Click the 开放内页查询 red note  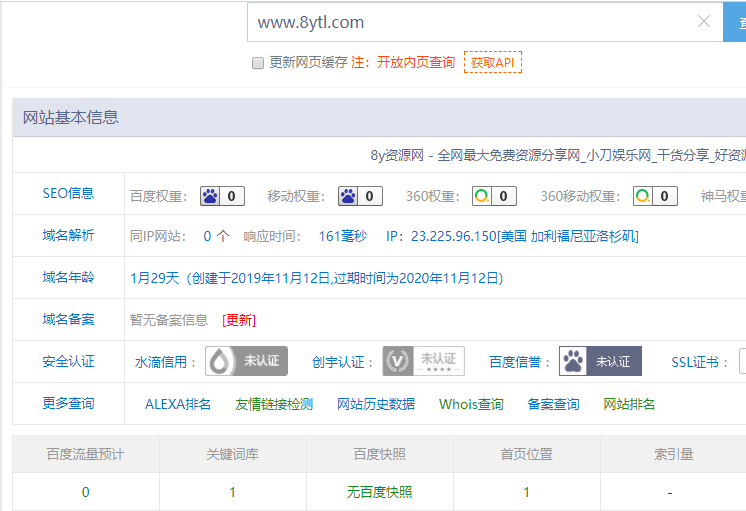click(x=416, y=62)
